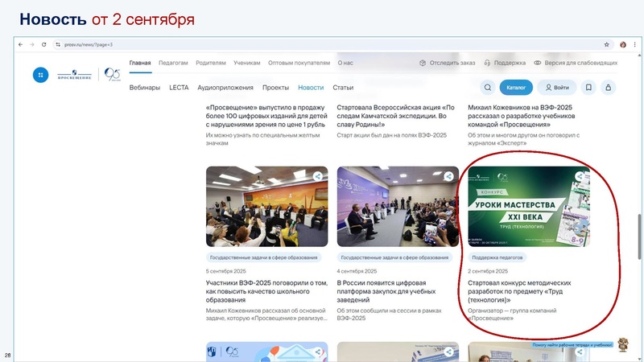This screenshot has width=644, height=362.
Task: Go to Проекты section
Action: pyautogui.click(x=275, y=88)
